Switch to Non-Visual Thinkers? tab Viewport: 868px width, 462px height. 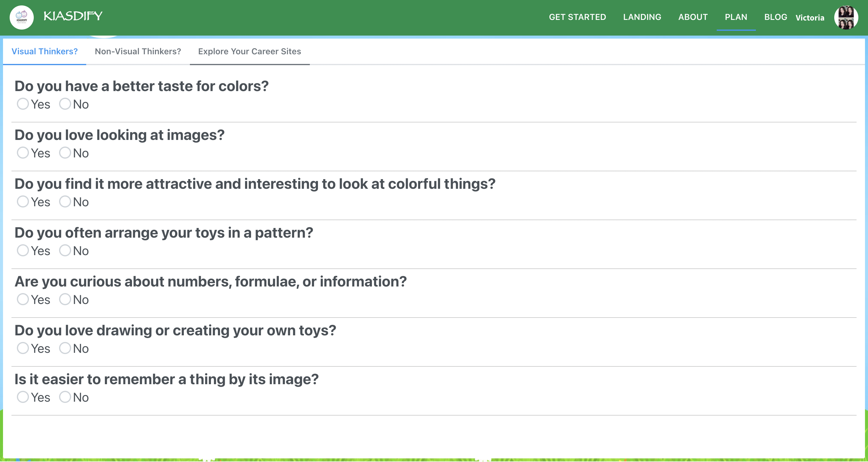pos(138,51)
